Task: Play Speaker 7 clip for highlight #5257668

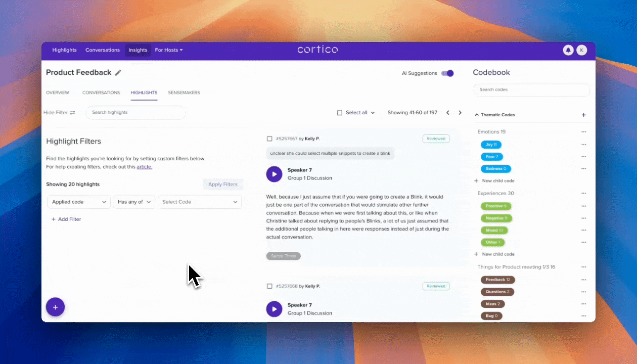Action: (x=274, y=309)
